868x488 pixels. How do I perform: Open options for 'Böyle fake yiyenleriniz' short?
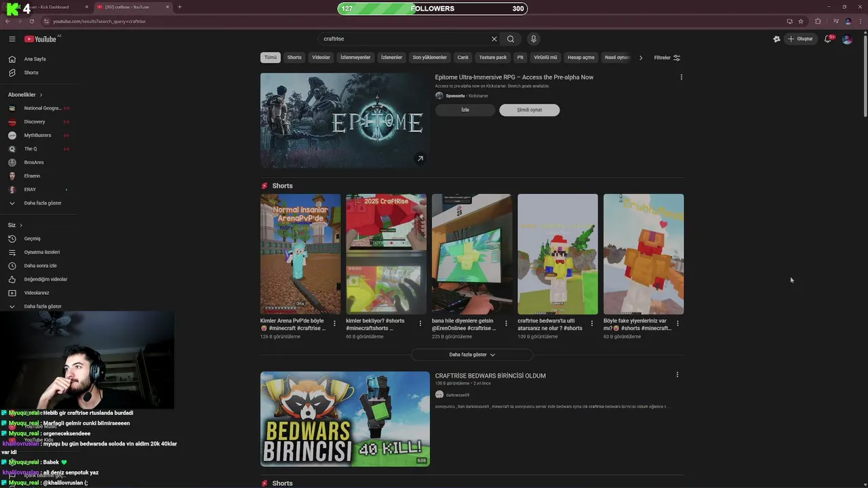click(677, 323)
